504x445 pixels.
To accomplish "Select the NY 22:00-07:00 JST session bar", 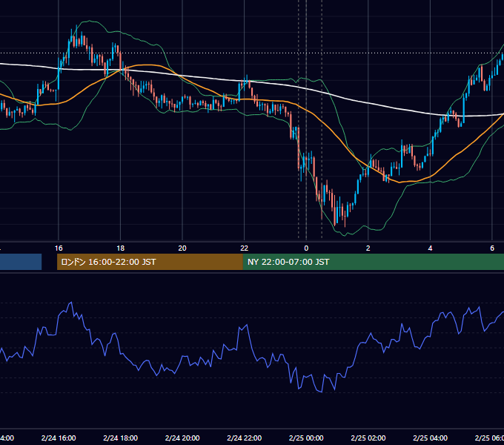I will click(373, 262).
